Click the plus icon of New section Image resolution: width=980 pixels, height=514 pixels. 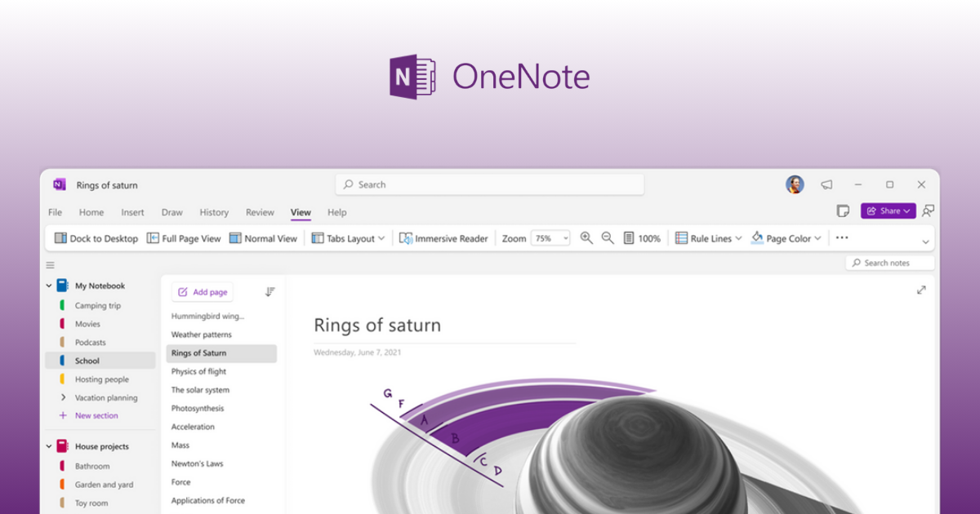point(63,415)
